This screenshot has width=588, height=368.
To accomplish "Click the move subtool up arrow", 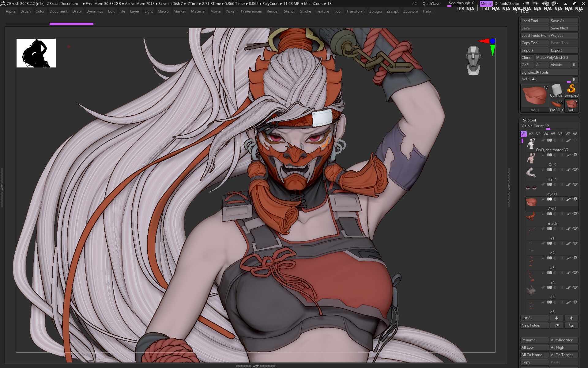I will [x=556, y=318].
